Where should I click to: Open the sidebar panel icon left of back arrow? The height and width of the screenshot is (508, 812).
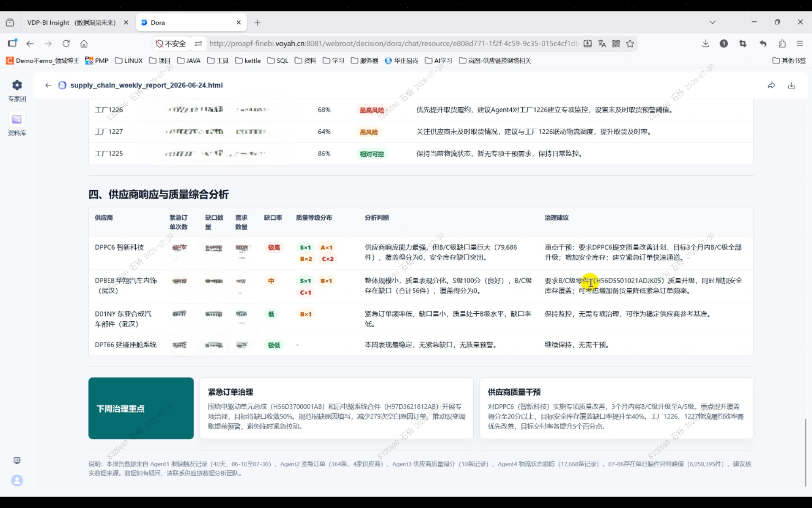[12, 43]
